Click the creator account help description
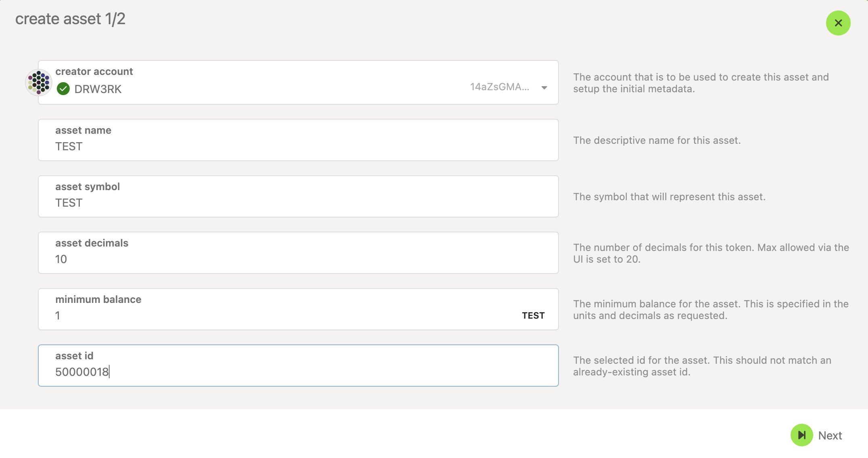 click(701, 83)
